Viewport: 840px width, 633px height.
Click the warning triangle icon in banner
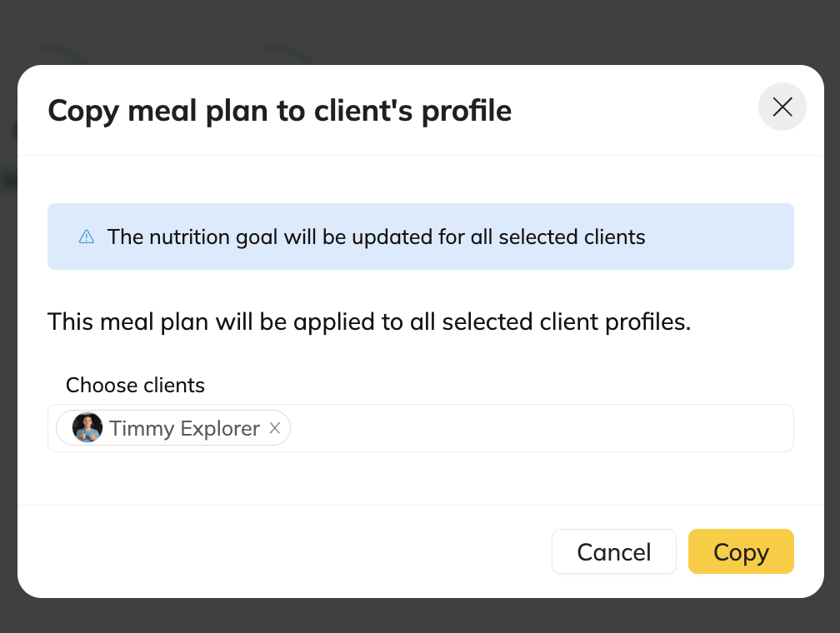(x=87, y=237)
